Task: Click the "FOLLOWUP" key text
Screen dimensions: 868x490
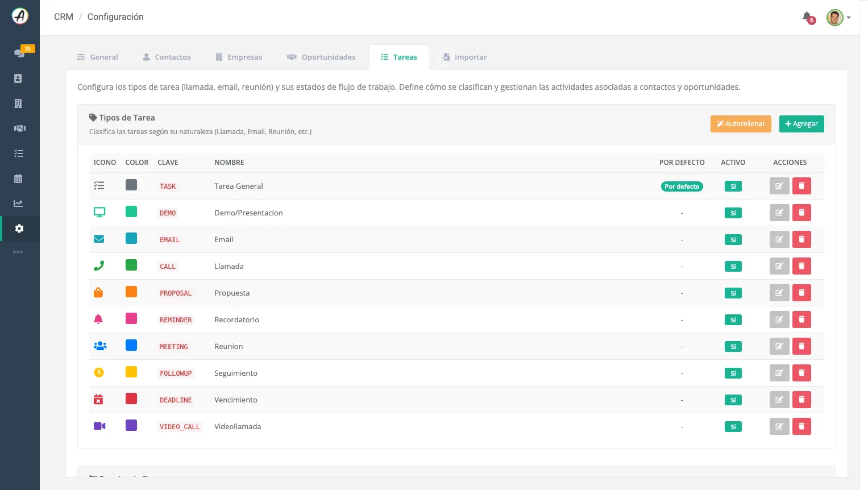Action: tap(176, 373)
